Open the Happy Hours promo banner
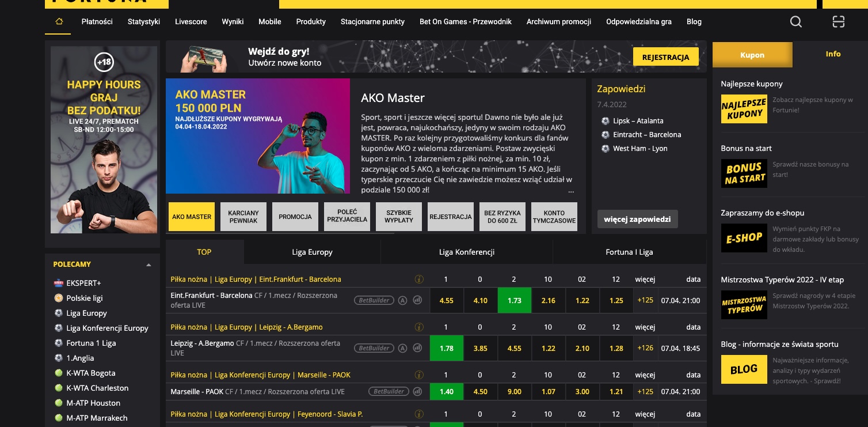This screenshot has width=868, height=427. pos(104,140)
